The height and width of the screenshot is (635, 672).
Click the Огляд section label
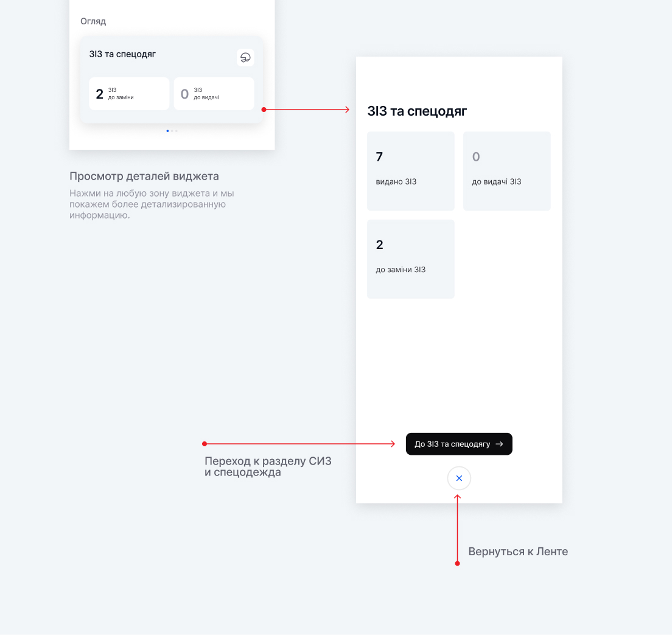[93, 21]
